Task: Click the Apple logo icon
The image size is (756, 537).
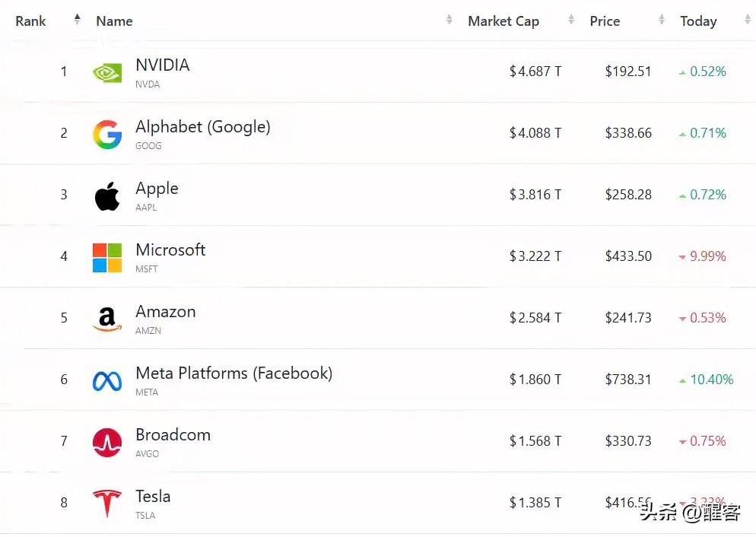Action: (107, 196)
